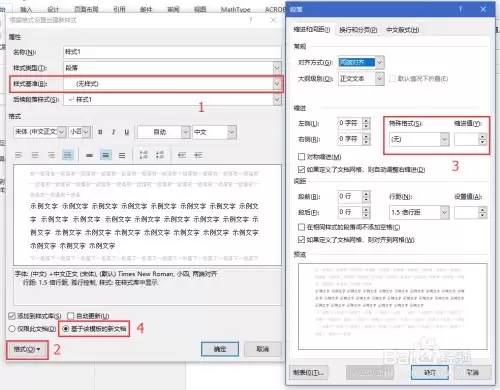Viewport: 500px width, 390px height.
Task: Toggle Underline in the new style dialog
Action: [x=127, y=132]
